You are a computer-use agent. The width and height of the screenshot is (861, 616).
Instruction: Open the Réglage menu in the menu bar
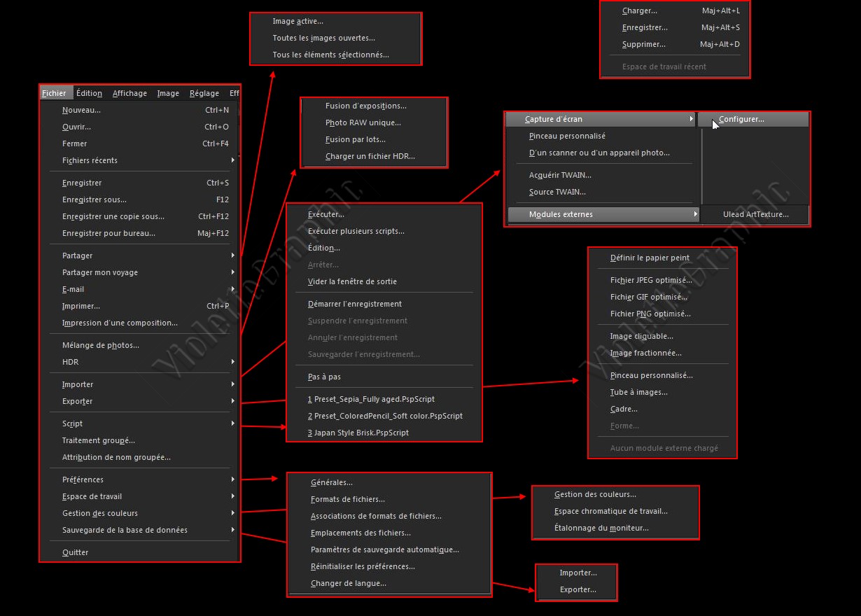(x=204, y=93)
